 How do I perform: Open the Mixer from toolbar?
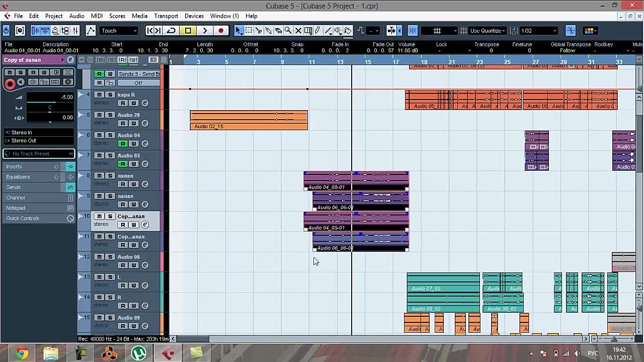(75, 31)
